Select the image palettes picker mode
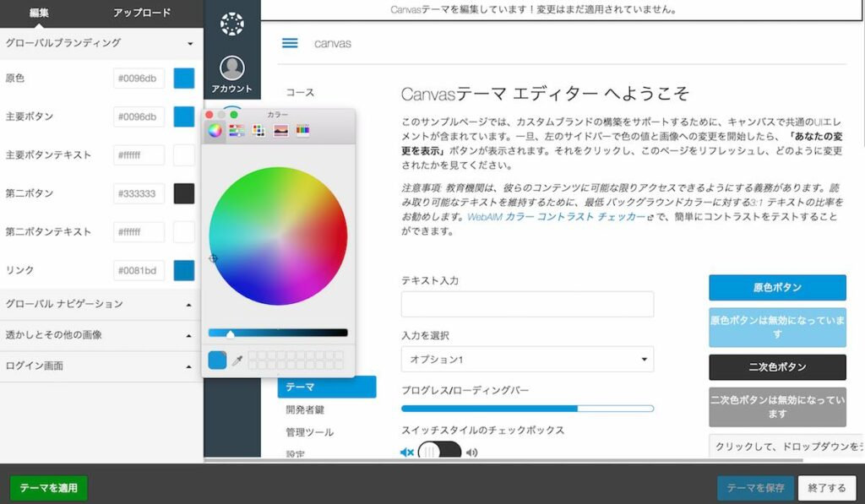Screen dimensions: 865x504 pyautogui.click(x=280, y=131)
